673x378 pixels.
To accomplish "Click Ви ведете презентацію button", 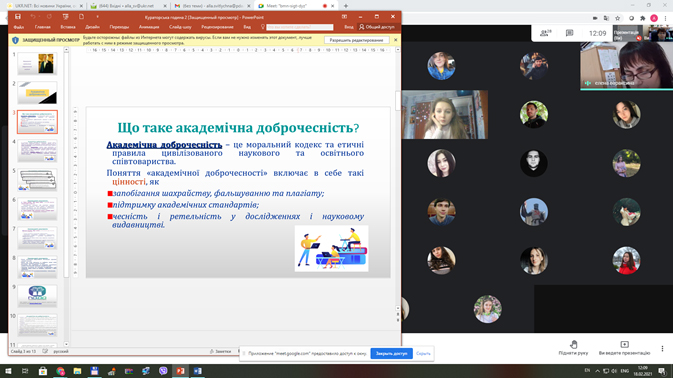I will click(x=624, y=348).
